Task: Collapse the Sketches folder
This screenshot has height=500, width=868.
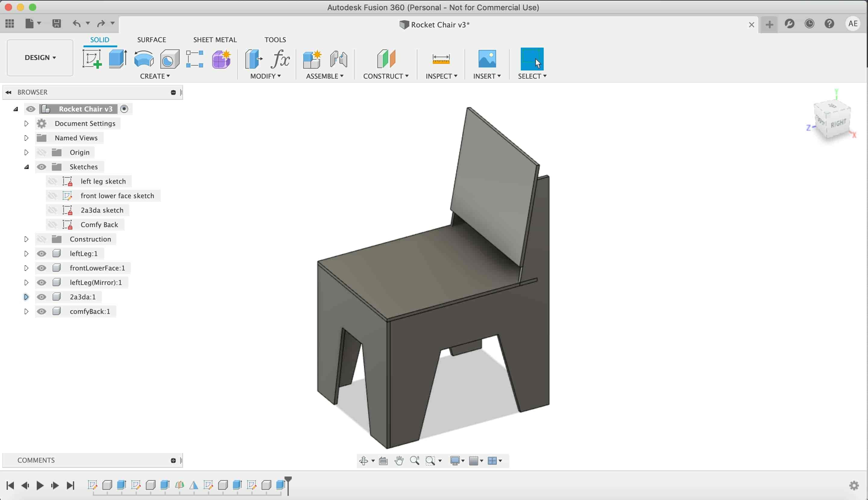Action: 27,167
